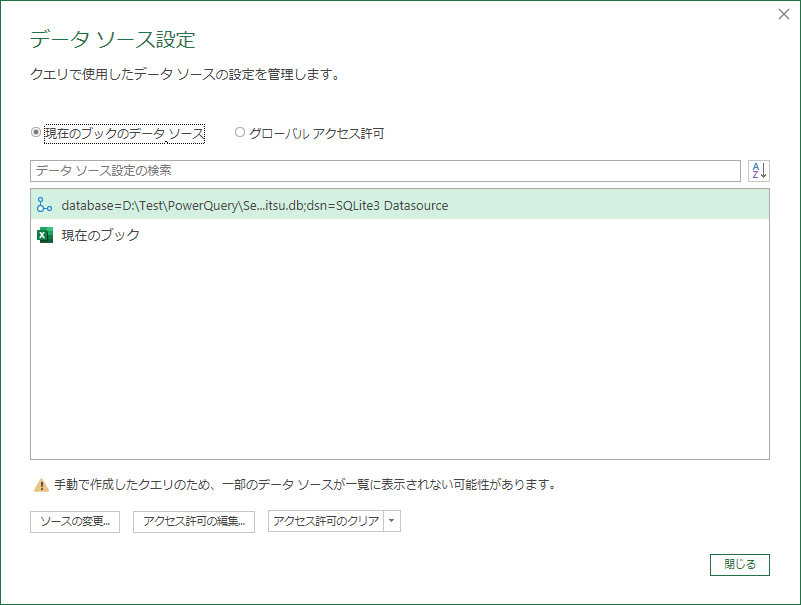
Task: Expand the アクセス許可のクリア dropdown arrow
Action: tap(392, 521)
